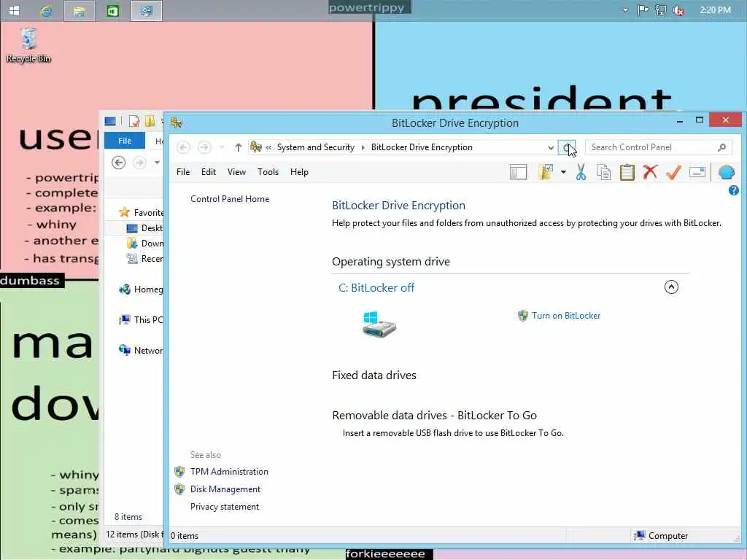Image resolution: width=747 pixels, height=560 pixels.
Task: Click the File tab in the Explorer window
Action: point(124,141)
